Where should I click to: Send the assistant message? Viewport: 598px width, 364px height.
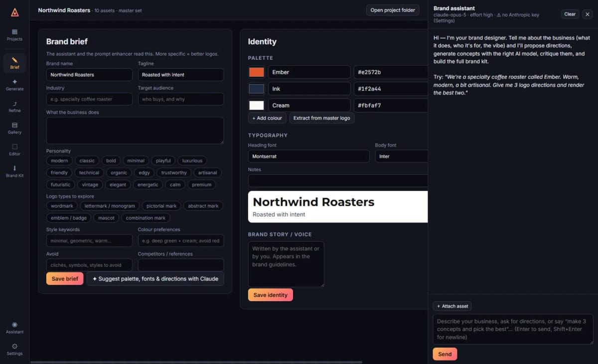click(445, 354)
